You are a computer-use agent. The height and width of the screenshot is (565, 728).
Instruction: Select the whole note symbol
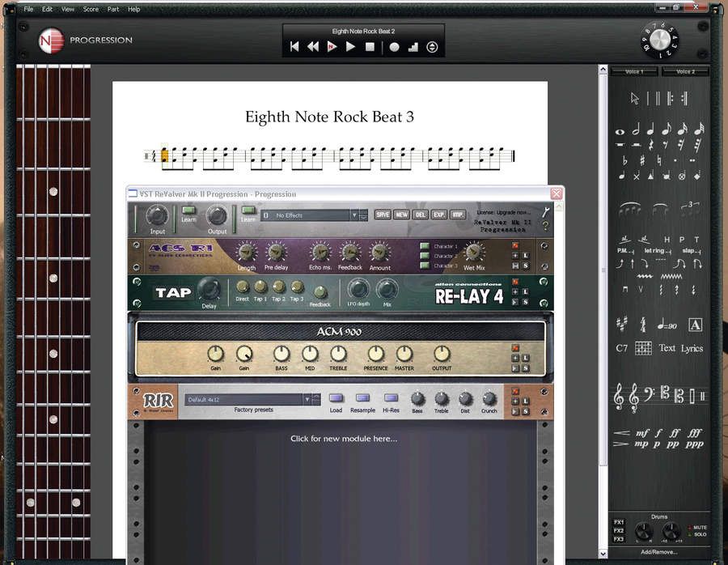click(620, 131)
